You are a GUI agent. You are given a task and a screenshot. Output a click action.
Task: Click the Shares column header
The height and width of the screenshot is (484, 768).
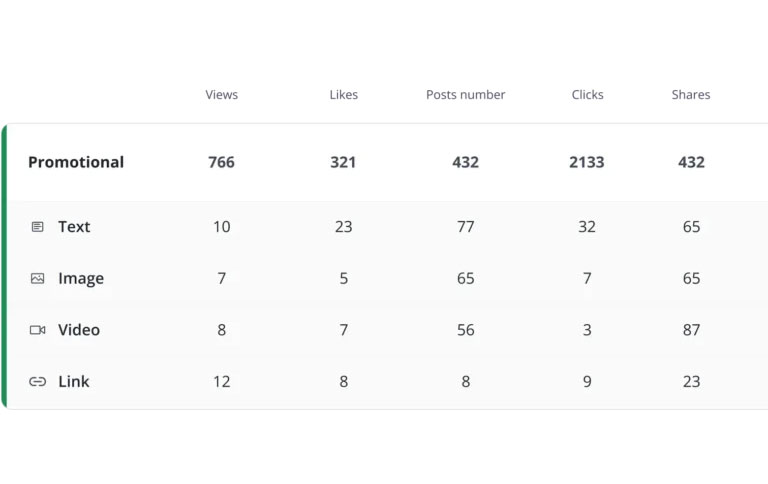(x=691, y=95)
